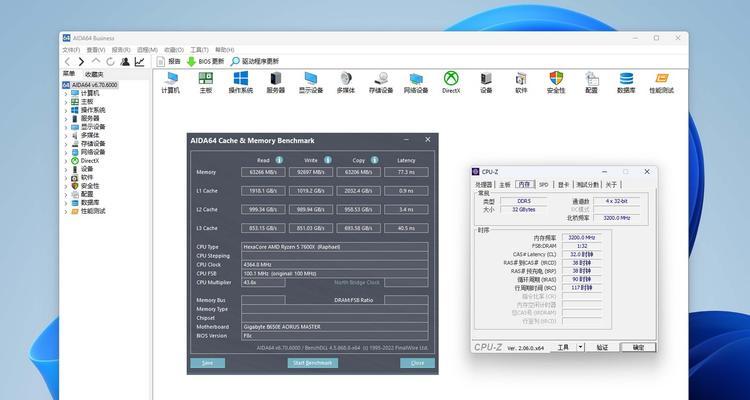This screenshot has height=400, width=750.
Task: Open the 主板 large icon in main pane
Action: click(206, 82)
